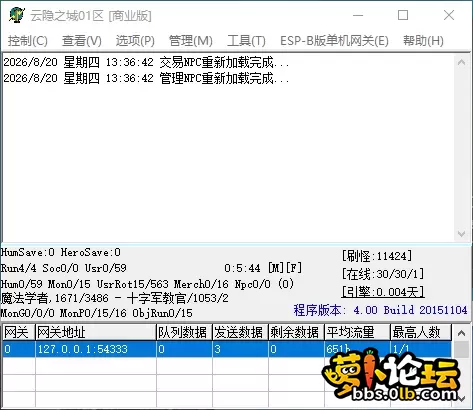The width and height of the screenshot is (473, 410).
Task: Click the Run4/4 Soc0/0 Usr0/59 line
Action: pos(64,268)
